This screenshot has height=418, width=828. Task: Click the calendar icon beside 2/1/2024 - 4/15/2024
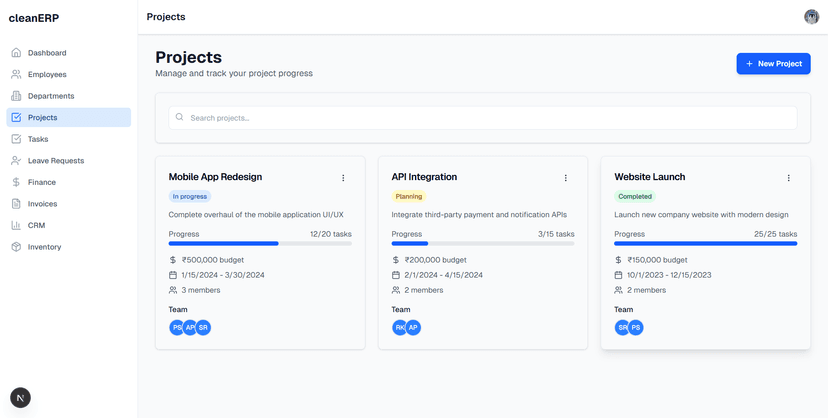[396, 275]
